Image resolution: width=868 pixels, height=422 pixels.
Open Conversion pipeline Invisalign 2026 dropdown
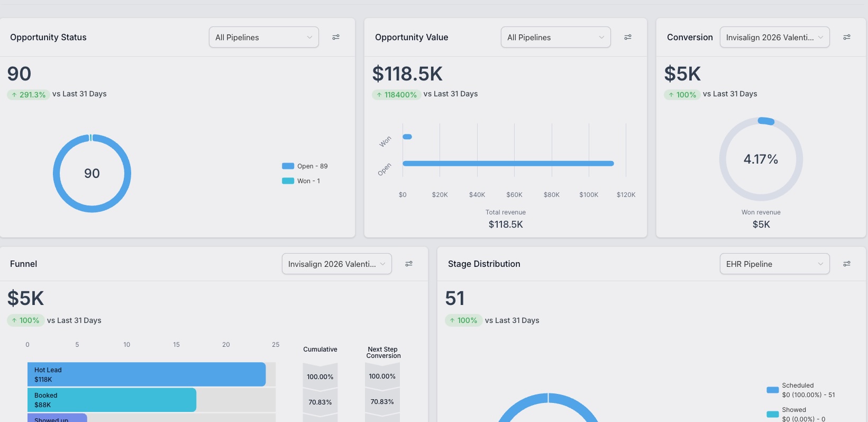[x=775, y=37]
